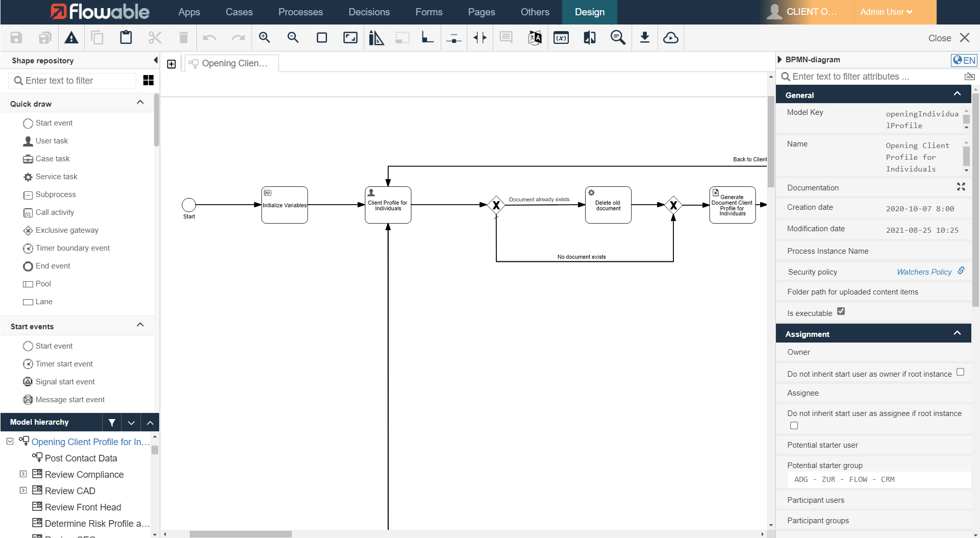
Task: Click the canvas vertical scrollbar thumb
Action: coord(771,141)
